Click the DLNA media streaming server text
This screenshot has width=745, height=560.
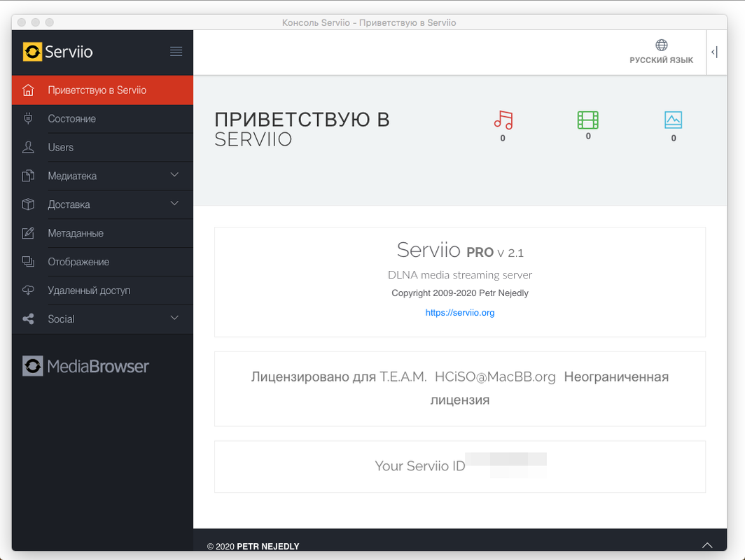[x=460, y=275]
